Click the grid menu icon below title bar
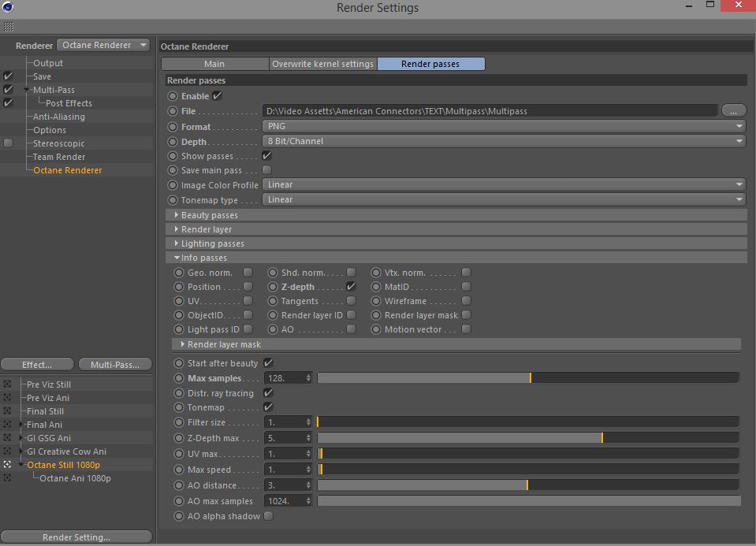The height and width of the screenshot is (546, 756). pyautogui.click(x=9, y=27)
